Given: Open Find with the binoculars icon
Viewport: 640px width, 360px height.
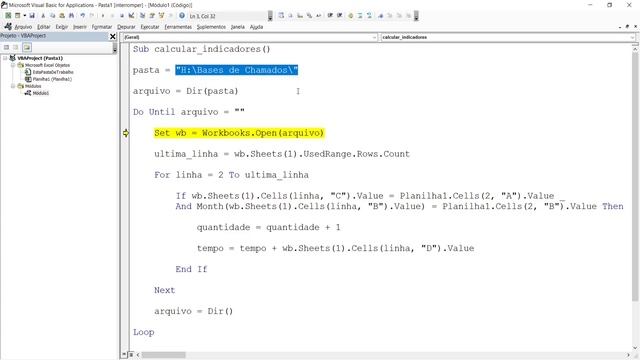Looking at the screenshot, I should tap(71, 16).
